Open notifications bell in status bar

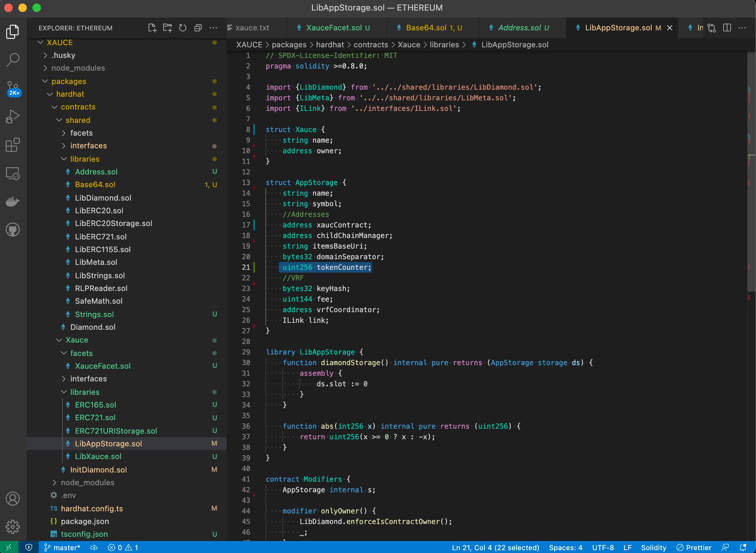743,547
